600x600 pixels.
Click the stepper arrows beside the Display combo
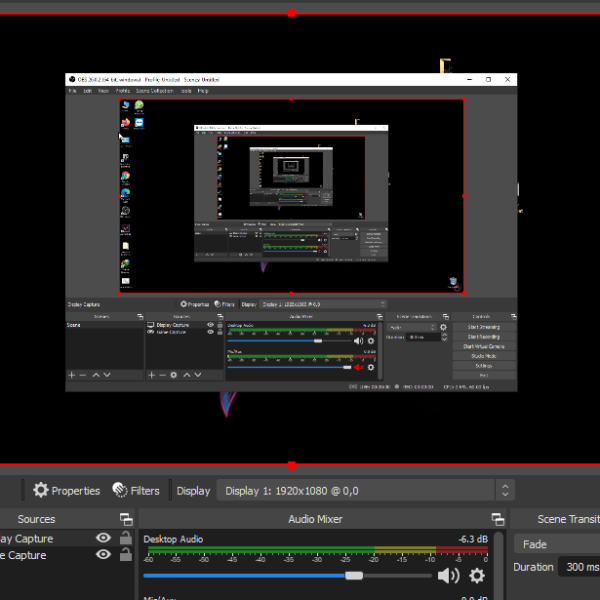[505, 490]
